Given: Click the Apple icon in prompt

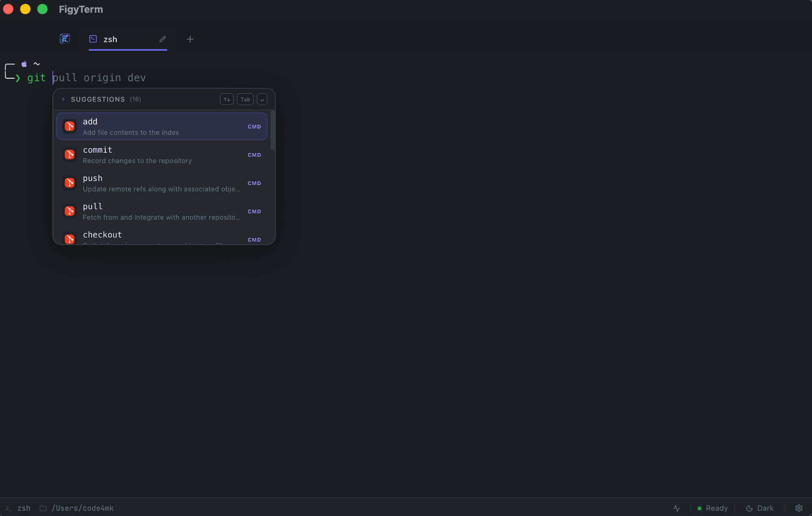Looking at the screenshot, I should [24, 64].
